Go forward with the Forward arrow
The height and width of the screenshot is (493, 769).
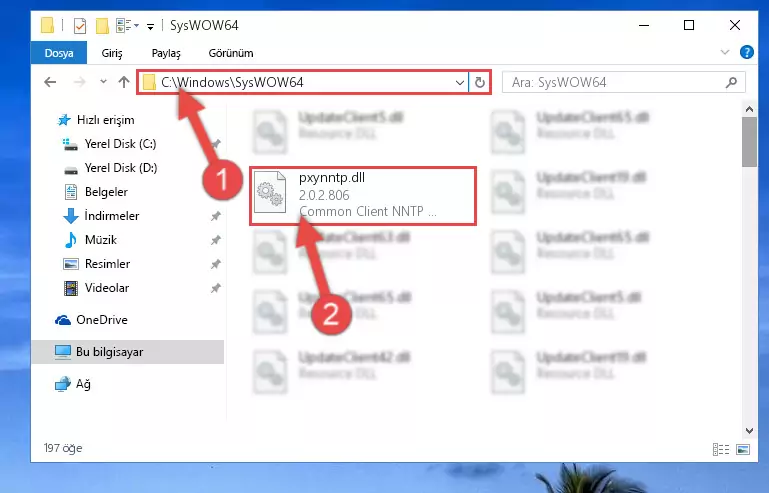pyautogui.click(x=79, y=82)
